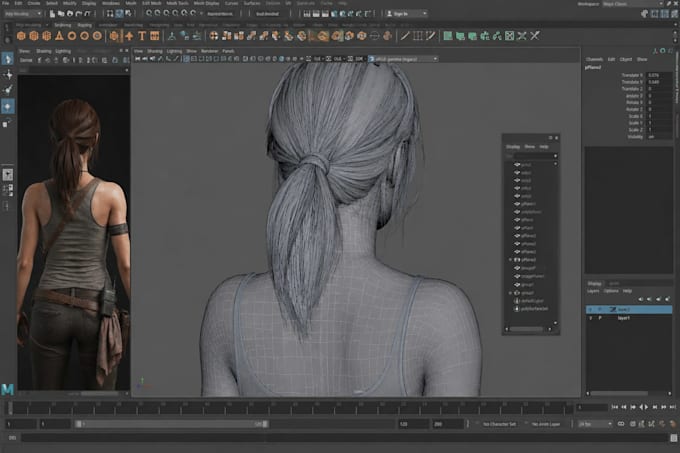Enable the highlighted object selection mode icon

point(119,13)
